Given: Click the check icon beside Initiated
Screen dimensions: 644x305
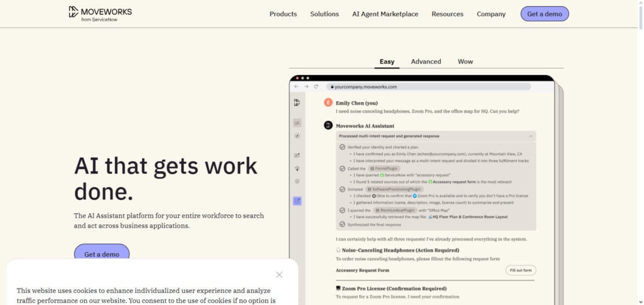Looking at the screenshot, I should 342,189.
